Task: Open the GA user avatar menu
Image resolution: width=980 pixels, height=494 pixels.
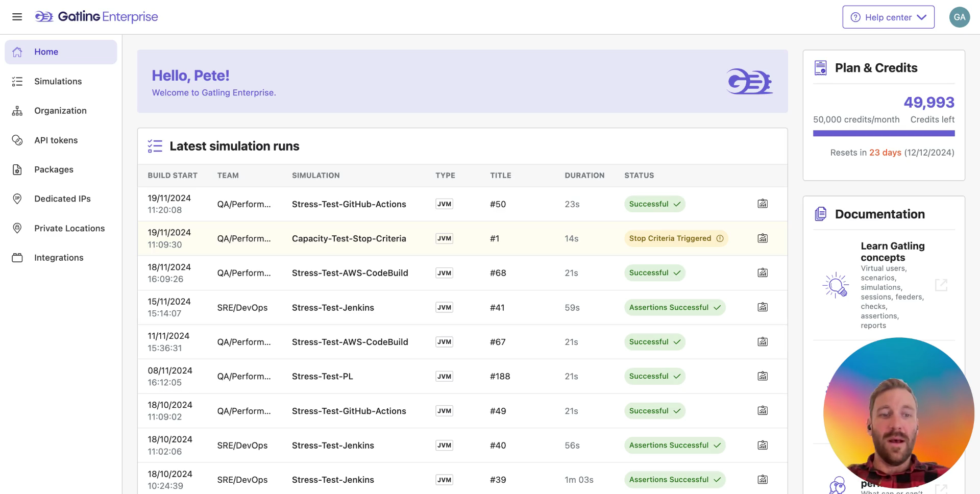Action: (960, 17)
